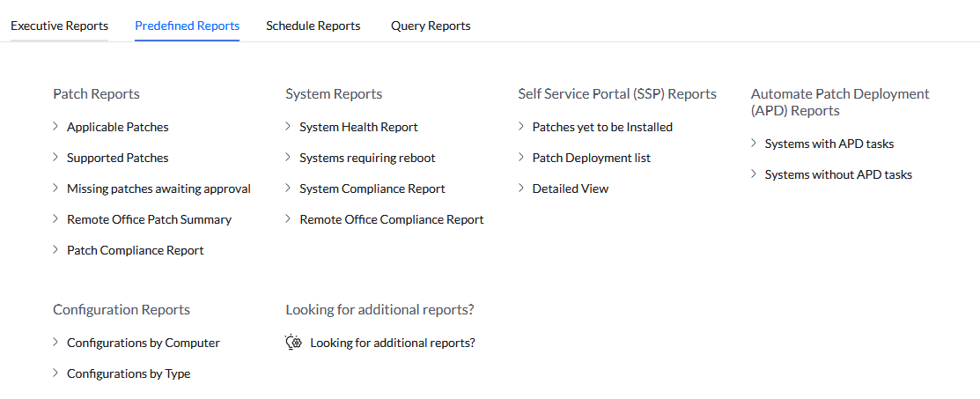This screenshot has width=980, height=399.
Task: Click the lightbulb gear icon
Action: [x=294, y=342]
